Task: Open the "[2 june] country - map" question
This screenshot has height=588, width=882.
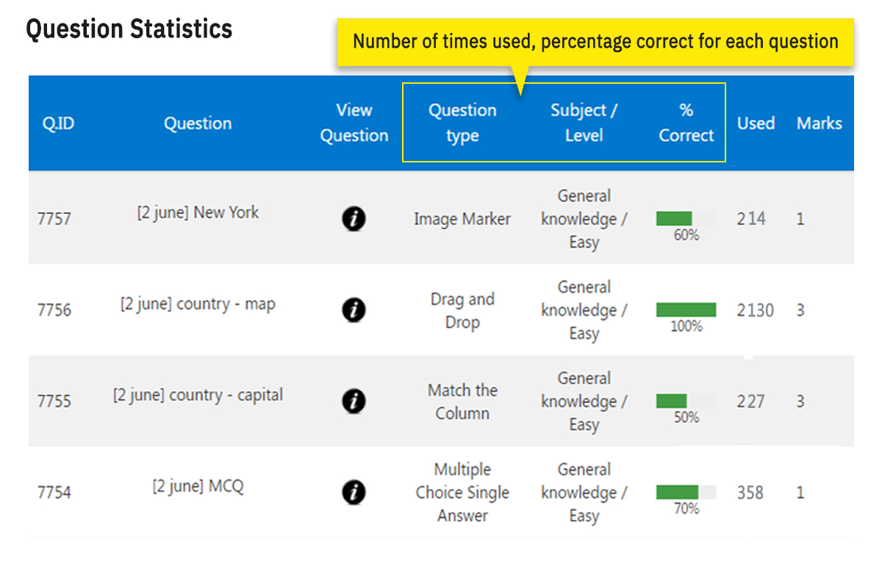Action: pos(198,304)
